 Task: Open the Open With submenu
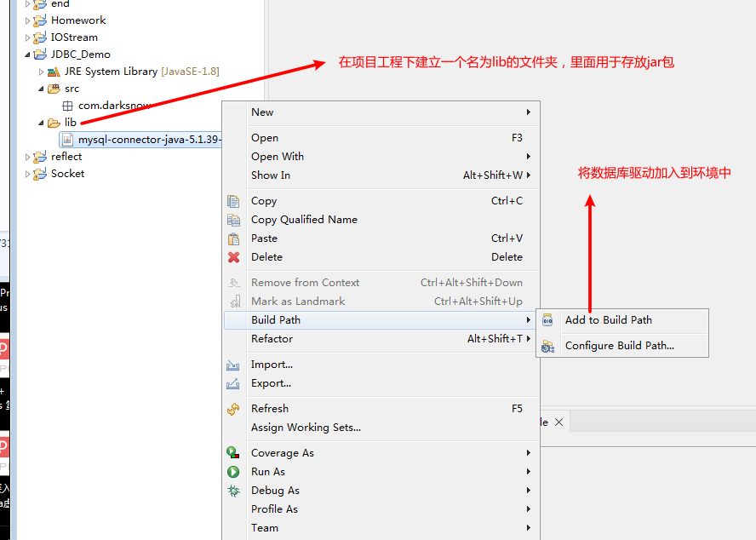[381, 157]
